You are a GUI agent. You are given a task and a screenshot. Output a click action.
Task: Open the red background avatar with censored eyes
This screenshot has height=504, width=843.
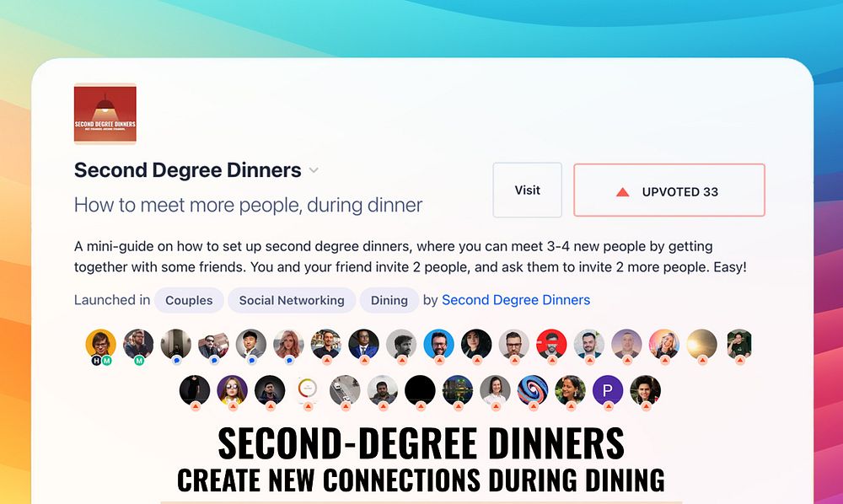pyautogui.click(x=551, y=345)
